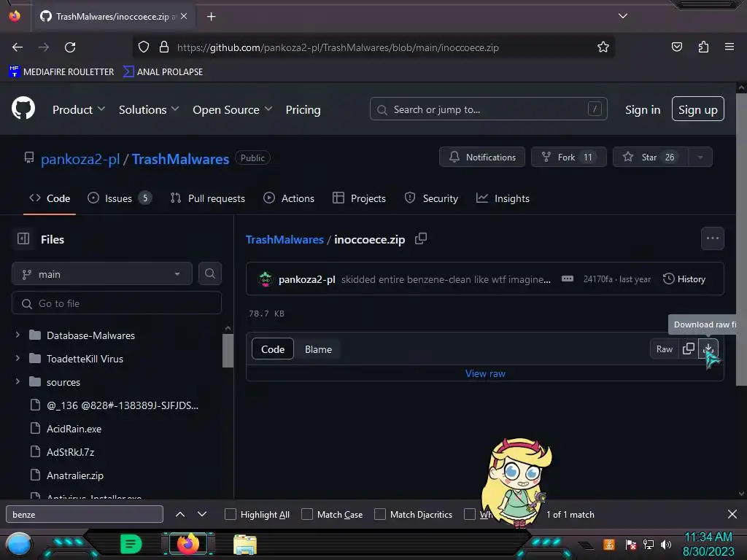Switch to Blame view toggle
The height and width of the screenshot is (560, 747).
tap(318, 349)
